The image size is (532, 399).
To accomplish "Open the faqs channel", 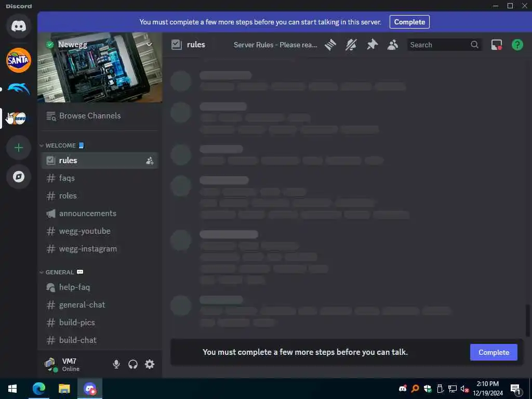I will click(100, 178).
